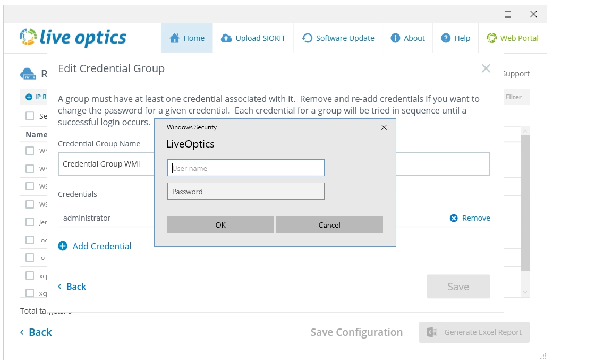Click the IP R plus icon
Screen dimensions: 604x364
[x=29, y=97]
